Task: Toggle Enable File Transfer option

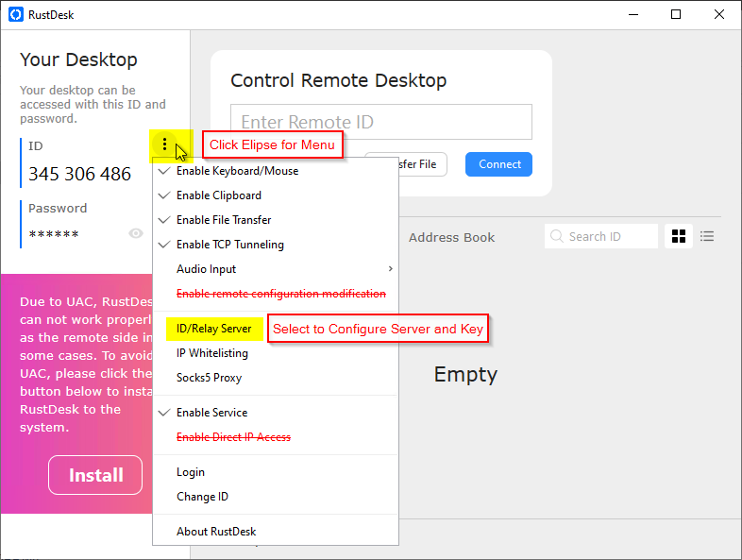Action: [276, 220]
